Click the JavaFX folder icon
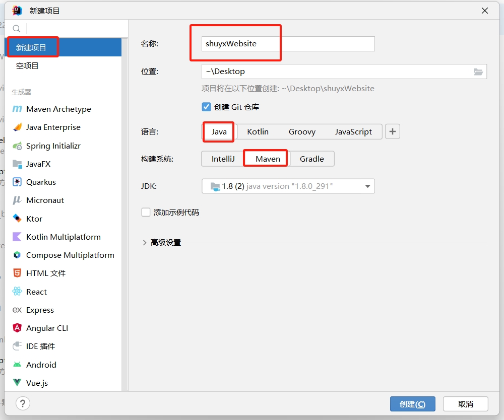This screenshot has height=420, width=504. coord(17,164)
